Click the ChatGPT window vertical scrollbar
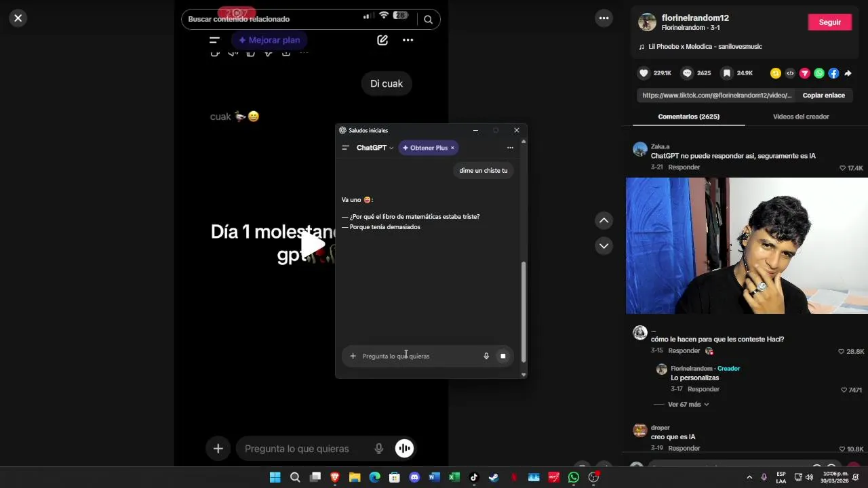This screenshot has width=868, height=488. pyautogui.click(x=523, y=312)
